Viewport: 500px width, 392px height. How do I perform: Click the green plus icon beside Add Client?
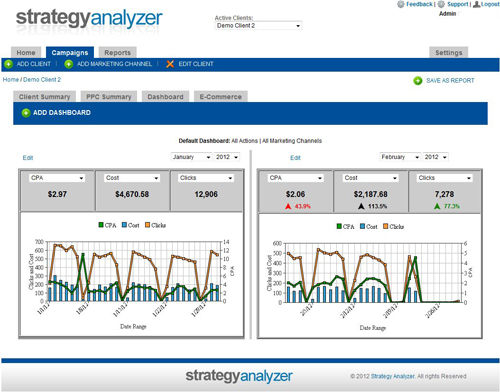click(x=9, y=64)
